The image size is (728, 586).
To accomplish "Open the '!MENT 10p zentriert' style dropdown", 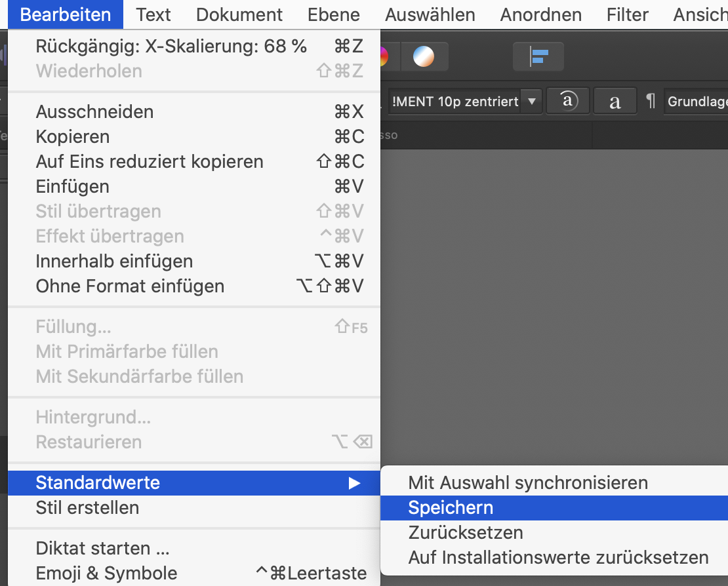I will 532,101.
